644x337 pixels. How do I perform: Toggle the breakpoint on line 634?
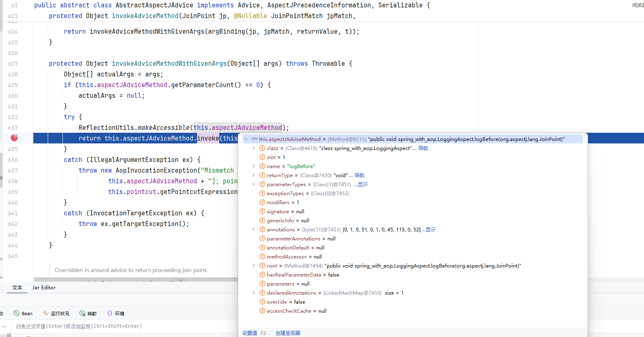[x=14, y=138]
